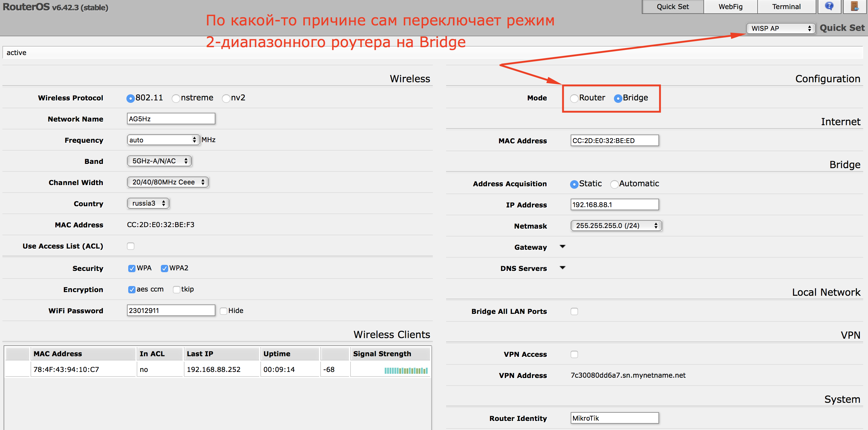The image size is (868, 430).
Task: Sort clients by MAC Address column
Action: 83,354
